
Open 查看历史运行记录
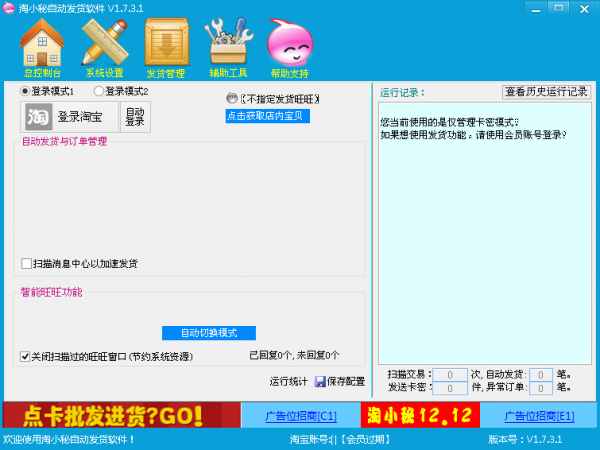(546, 91)
